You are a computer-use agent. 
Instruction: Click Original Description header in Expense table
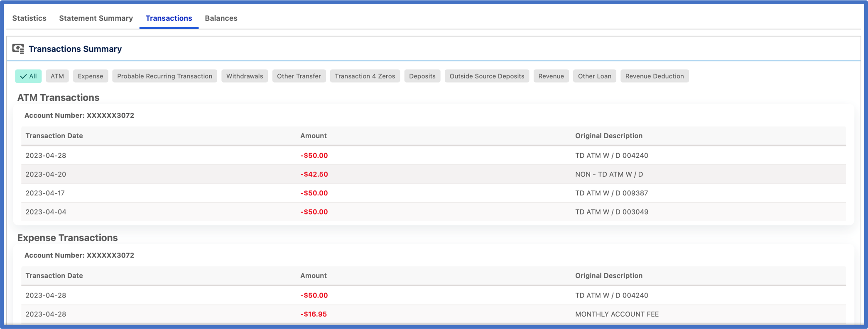609,275
